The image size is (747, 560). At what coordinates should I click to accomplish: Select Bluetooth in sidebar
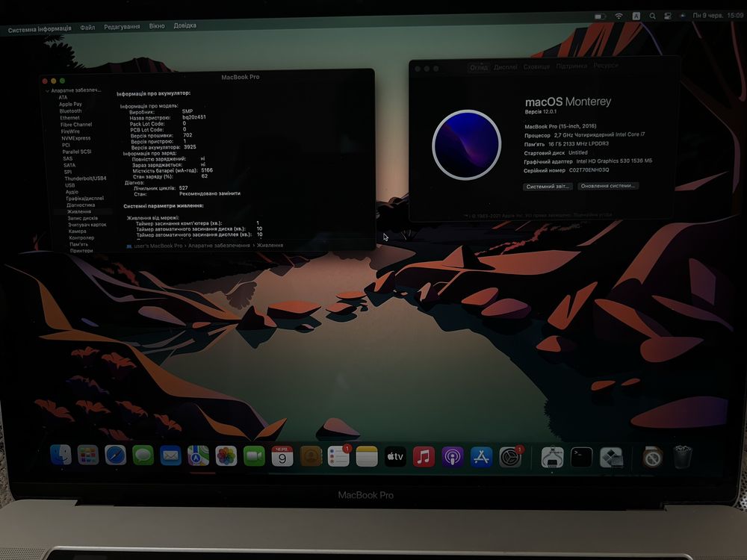(x=70, y=111)
